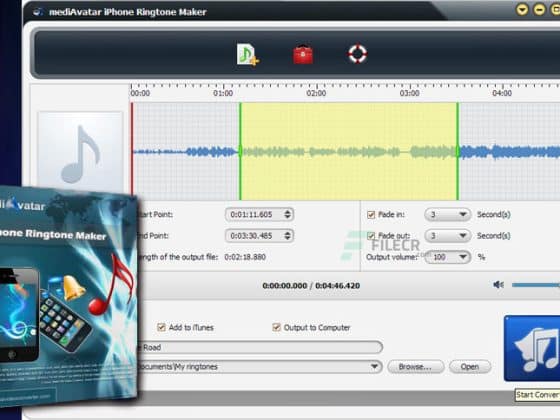560x420 pixels.
Task: Click the red playhead line at waveform start
Action: tap(132, 150)
